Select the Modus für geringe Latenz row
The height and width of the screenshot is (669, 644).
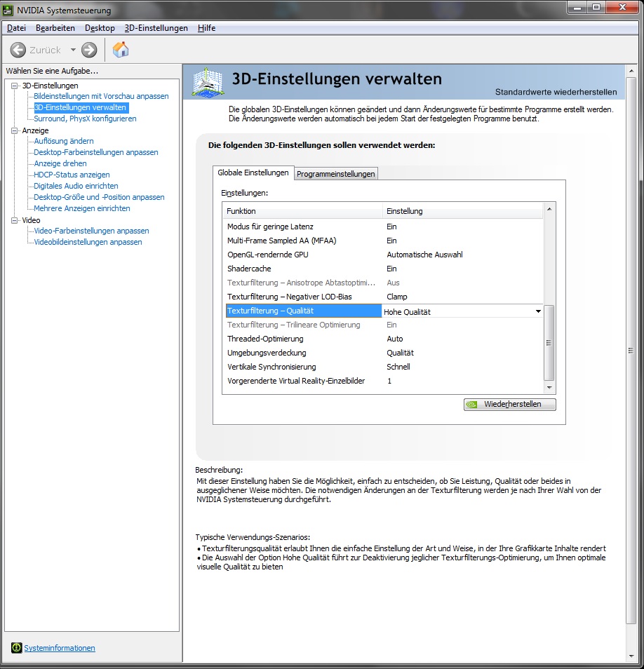coord(383,227)
